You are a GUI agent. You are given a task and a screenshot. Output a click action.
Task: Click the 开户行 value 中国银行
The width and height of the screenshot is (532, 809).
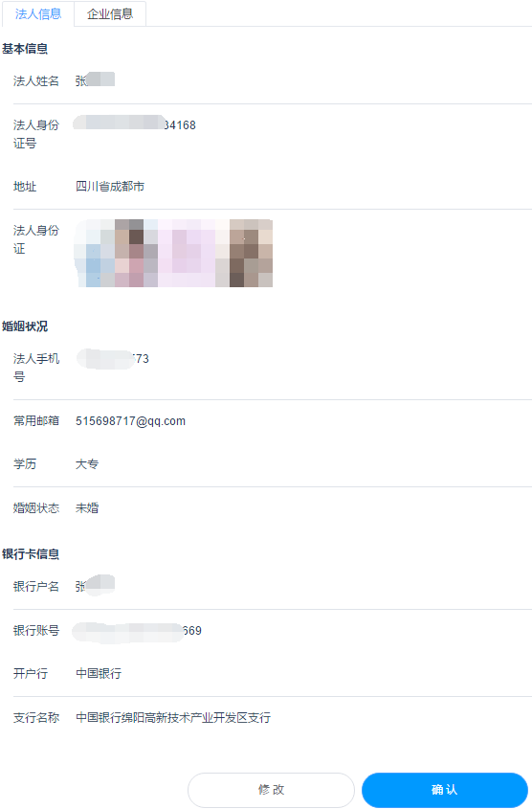pyautogui.click(x=99, y=673)
